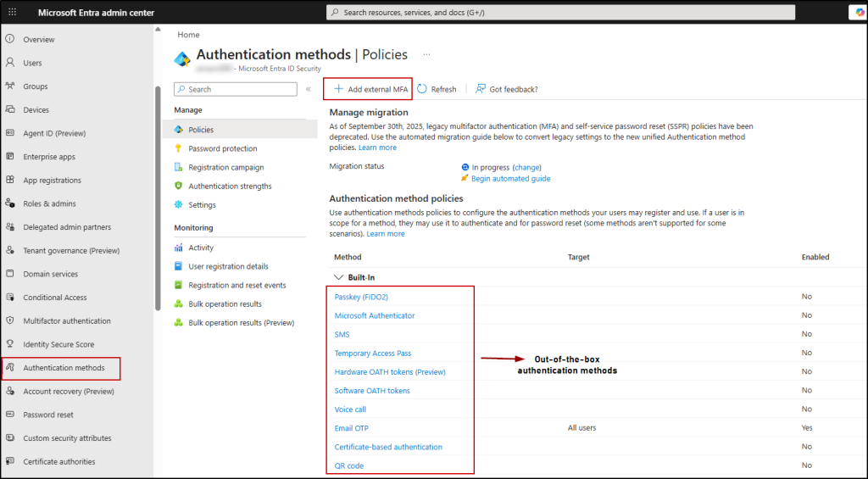Click the Search resources, services, and docs field

coord(559,12)
